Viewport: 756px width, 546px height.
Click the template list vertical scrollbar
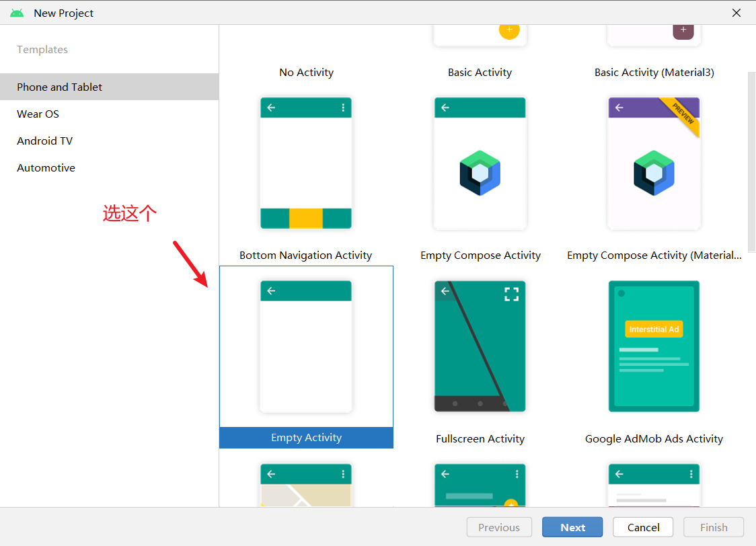[752, 162]
